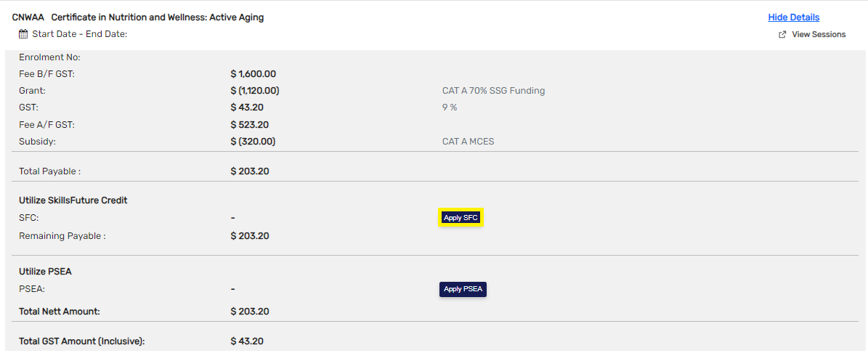The image size is (868, 353).
Task: Click the Remaining Payable amount value
Action: 249,236
